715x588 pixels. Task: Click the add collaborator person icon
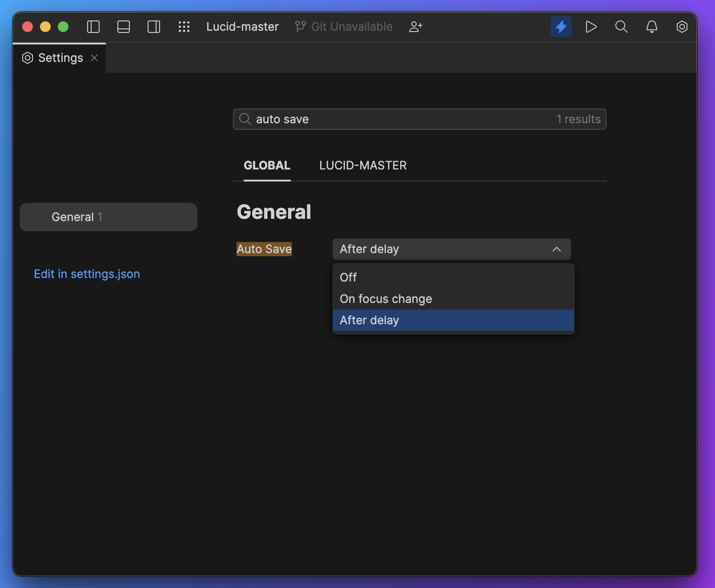pos(416,27)
